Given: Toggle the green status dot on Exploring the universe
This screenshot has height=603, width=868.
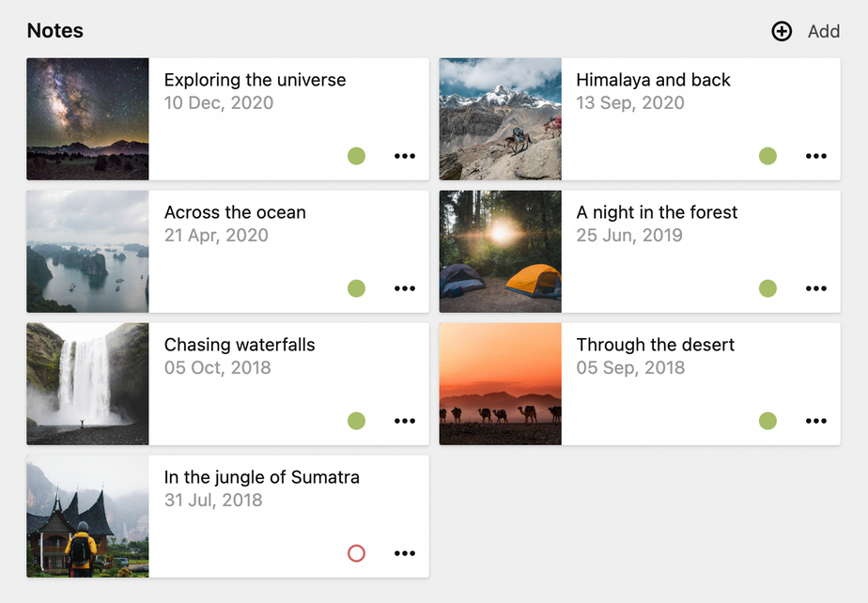Looking at the screenshot, I should (356, 156).
